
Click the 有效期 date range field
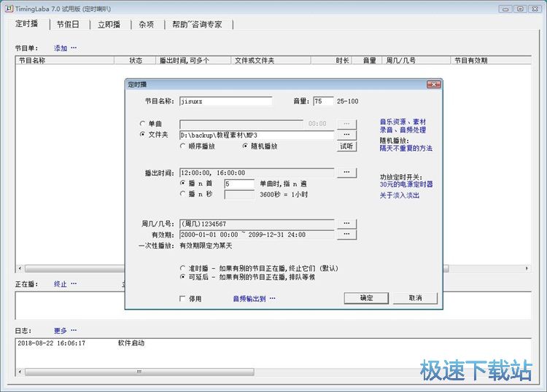pos(257,235)
